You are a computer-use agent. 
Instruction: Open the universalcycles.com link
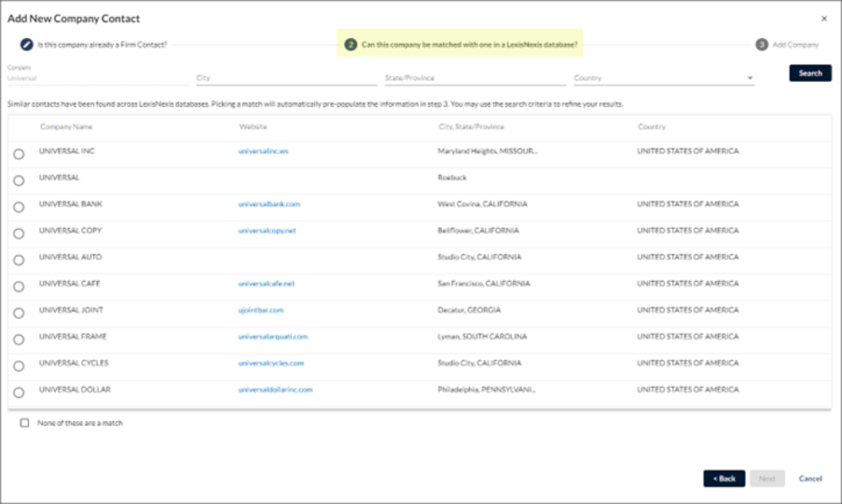pyautogui.click(x=271, y=364)
